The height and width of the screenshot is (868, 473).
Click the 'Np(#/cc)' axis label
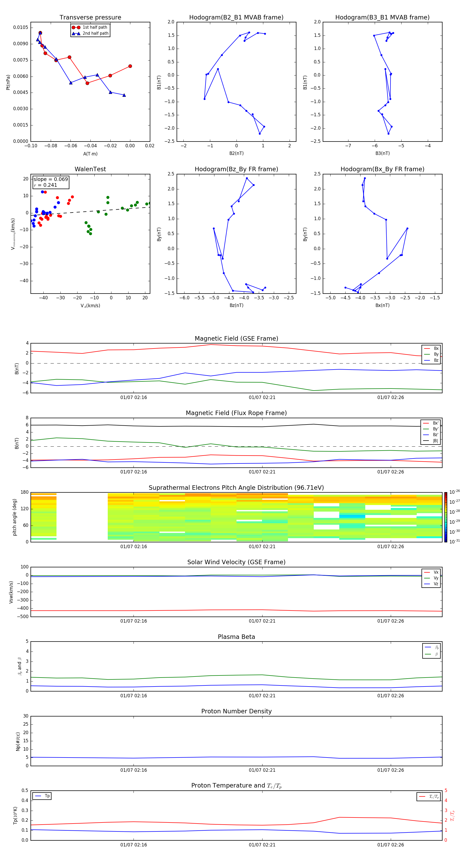point(18,741)
